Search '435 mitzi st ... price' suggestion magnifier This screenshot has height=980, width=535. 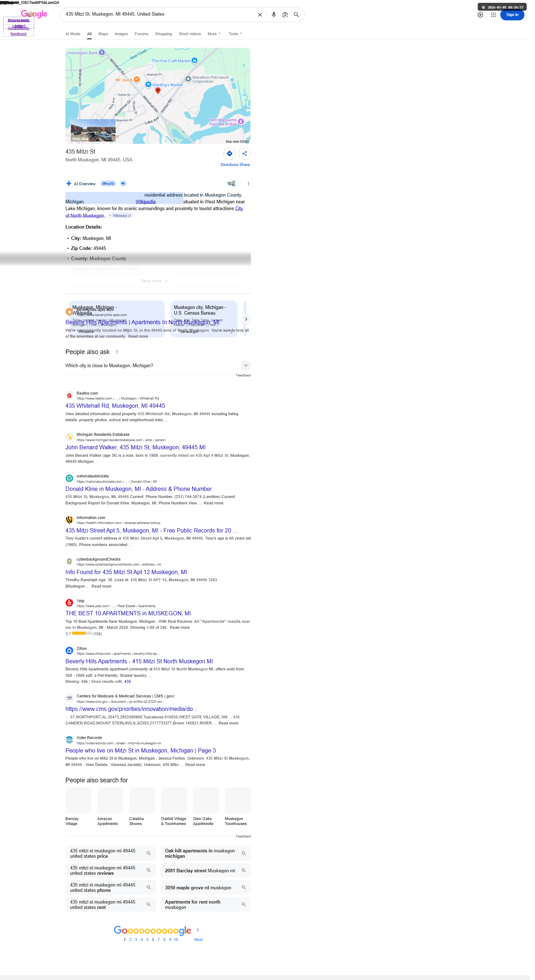coord(148,853)
